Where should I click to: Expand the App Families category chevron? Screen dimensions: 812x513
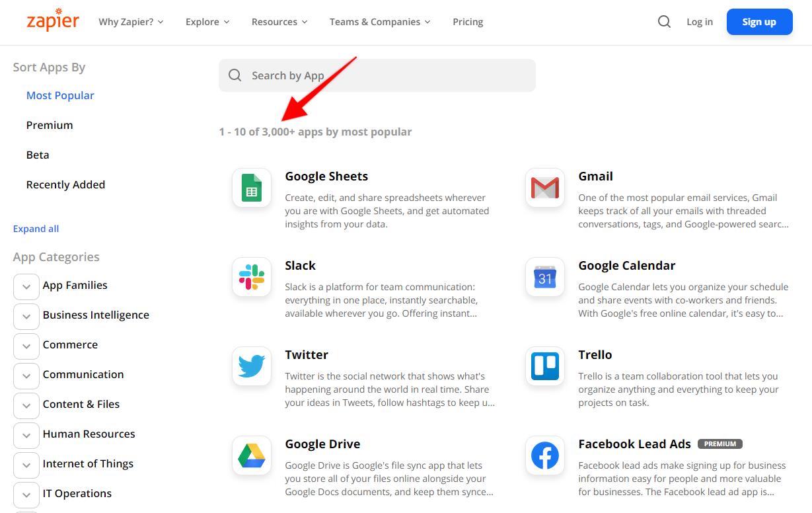[26, 287]
